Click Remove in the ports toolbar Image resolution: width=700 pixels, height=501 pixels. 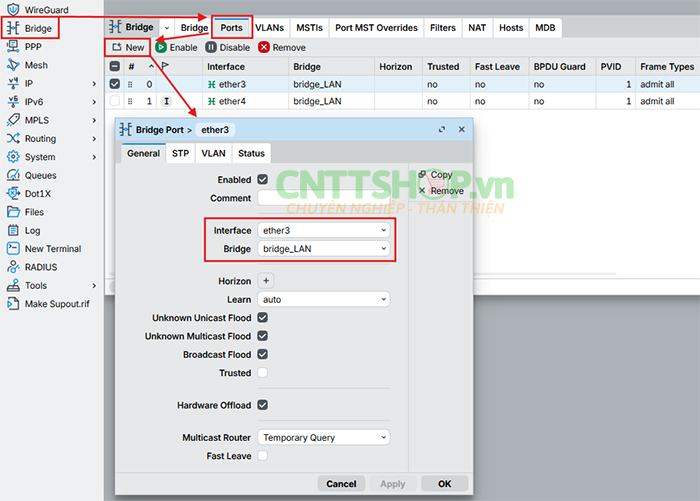click(x=282, y=47)
